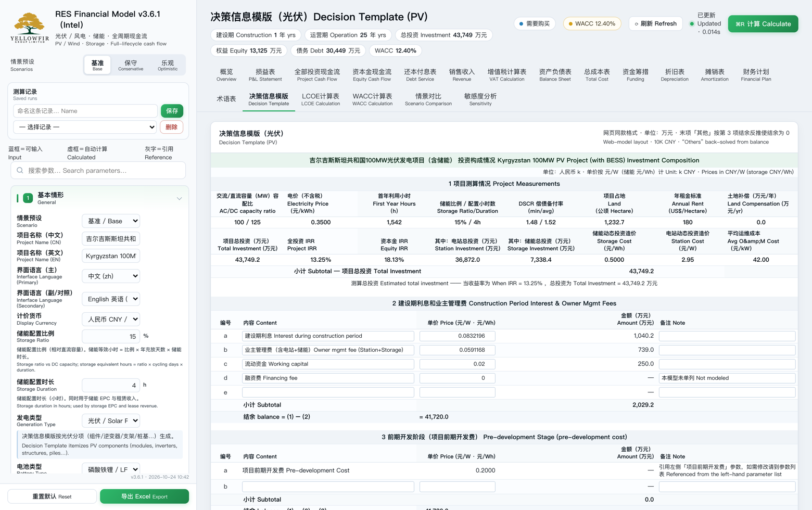
Task: Click the red 删除 delete button
Action: 171,127
